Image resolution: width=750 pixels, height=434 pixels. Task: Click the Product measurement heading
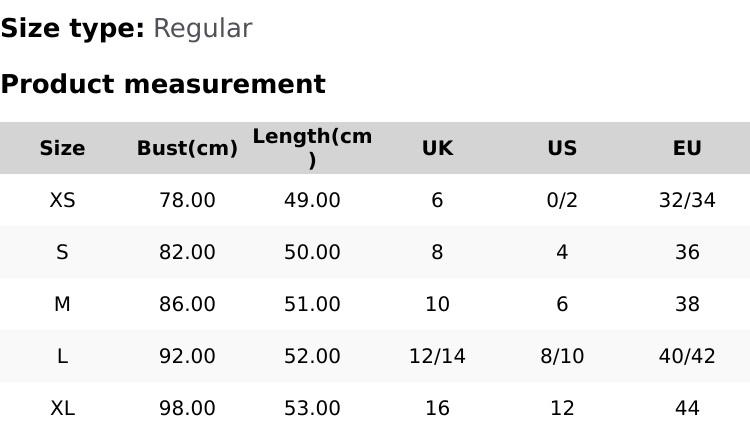[x=163, y=84]
